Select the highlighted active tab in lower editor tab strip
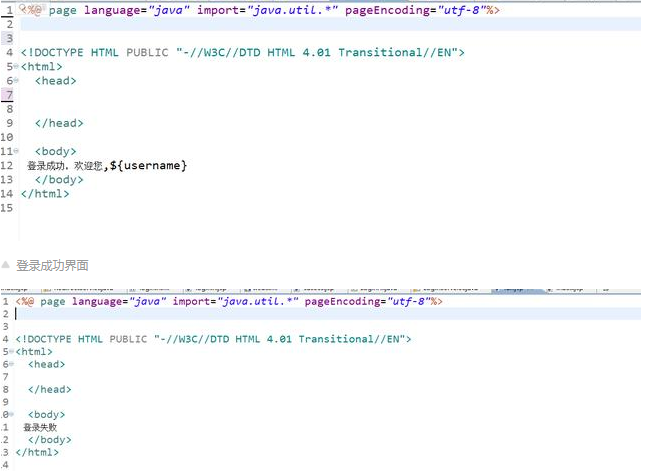The height and width of the screenshot is (471, 647). (520, 288)
